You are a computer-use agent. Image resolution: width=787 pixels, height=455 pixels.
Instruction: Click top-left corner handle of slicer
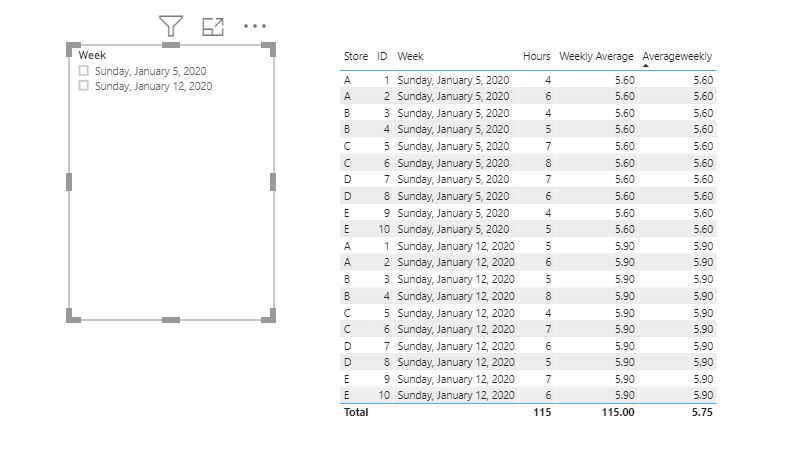tap(72, 48)
